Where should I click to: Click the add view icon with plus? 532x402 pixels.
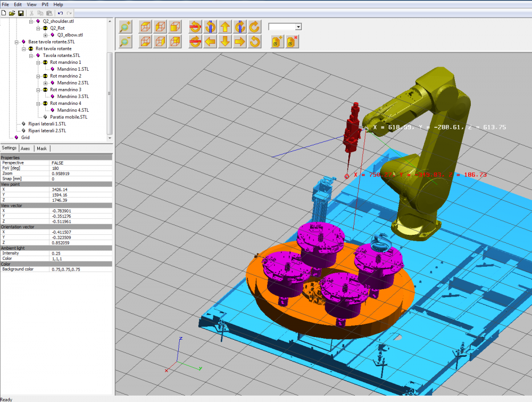tap(277, 42)
